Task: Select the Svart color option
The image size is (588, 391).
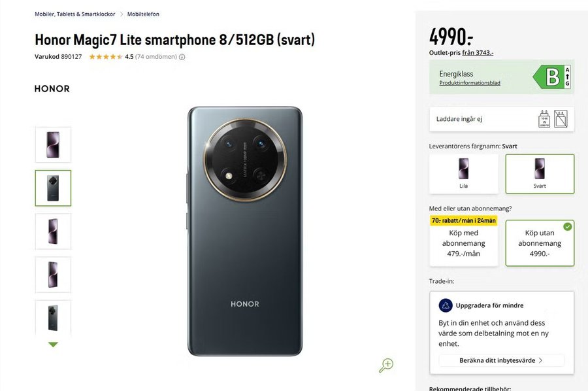Action: coord(540,173)
